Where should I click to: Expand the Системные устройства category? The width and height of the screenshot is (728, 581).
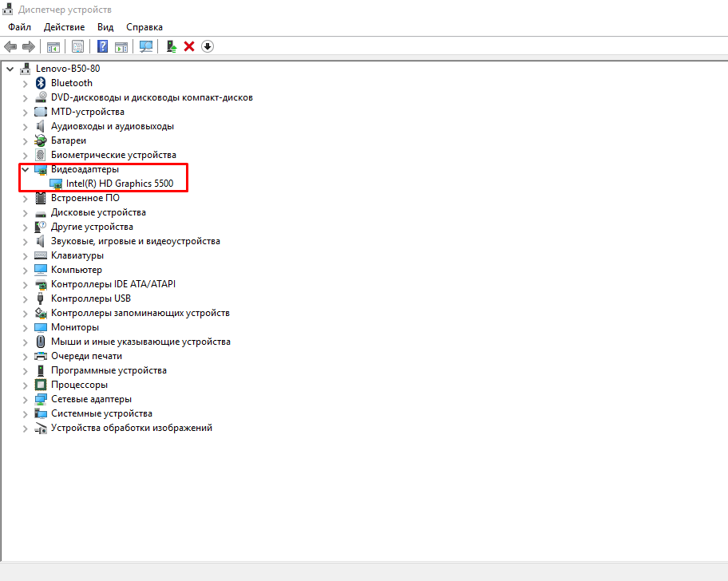tap(25, 414)
